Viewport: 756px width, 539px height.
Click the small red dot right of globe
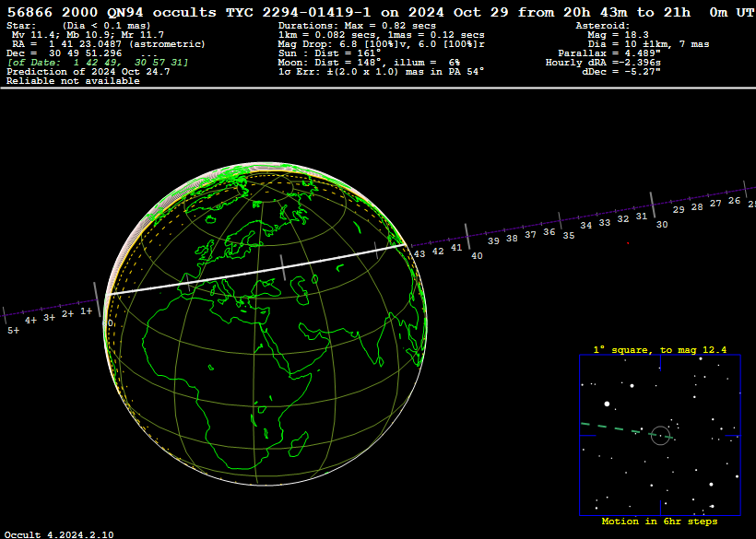tap(628, 243)
